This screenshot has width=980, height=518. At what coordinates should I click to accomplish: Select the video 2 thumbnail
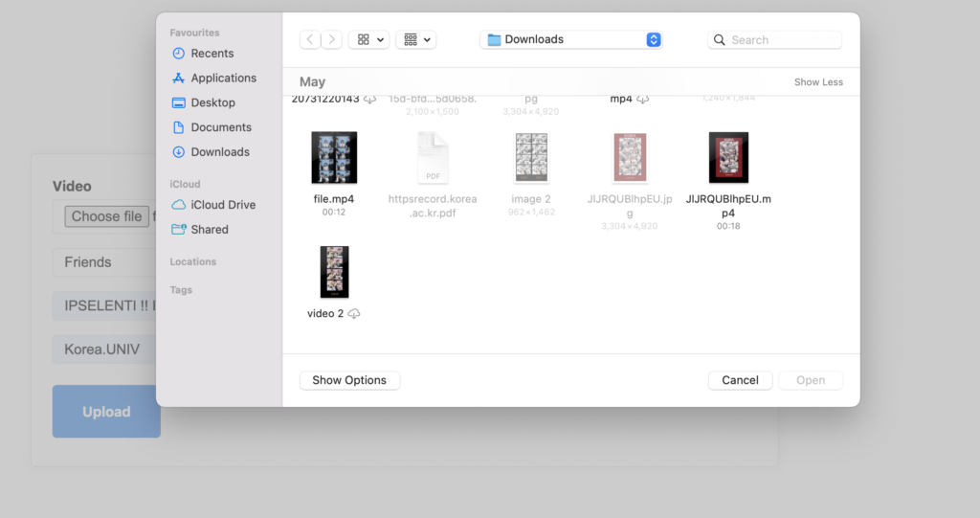tap(334, 272)
